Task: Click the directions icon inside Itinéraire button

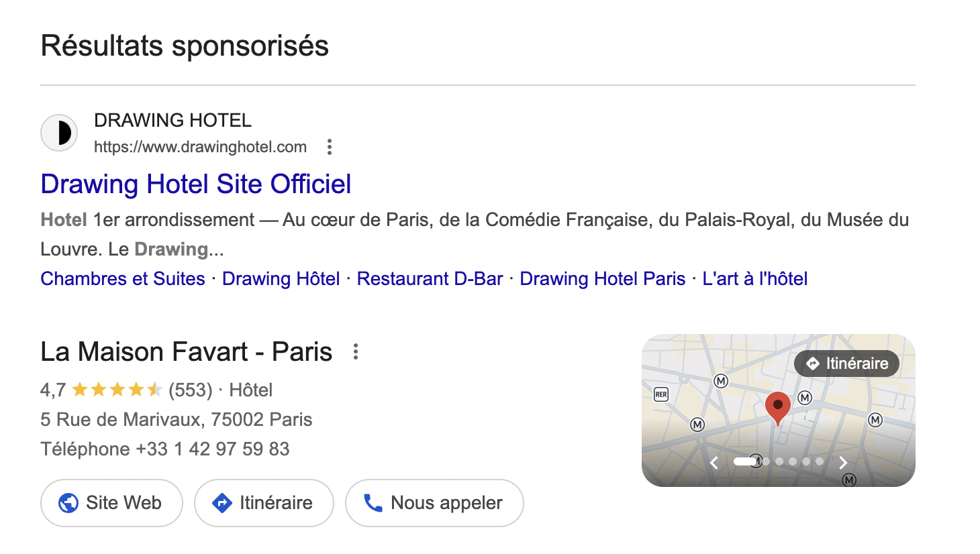Action: click(222, 502)
